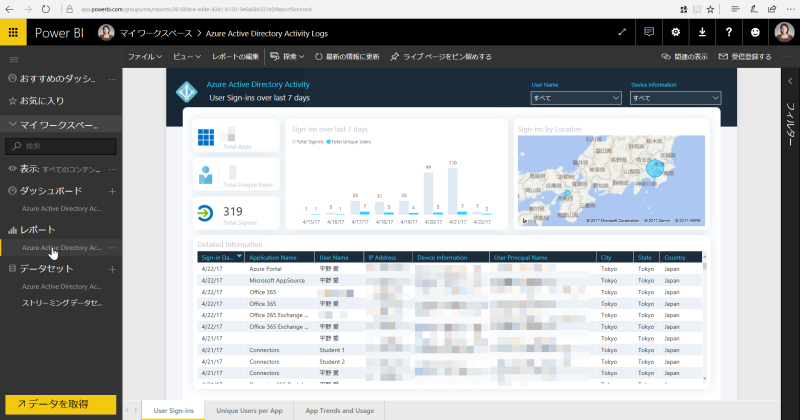The width and height of the screenshot is (800, 420).
Task: Add a new dataset with the plus icon
Action: click(112, 269)
